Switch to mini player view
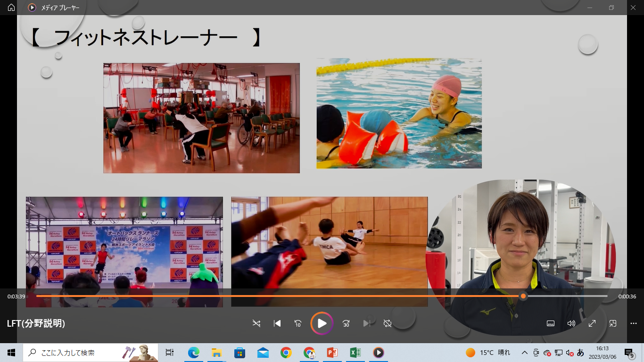The height and width of the screenshot is (362, 644). pos(613,323)
